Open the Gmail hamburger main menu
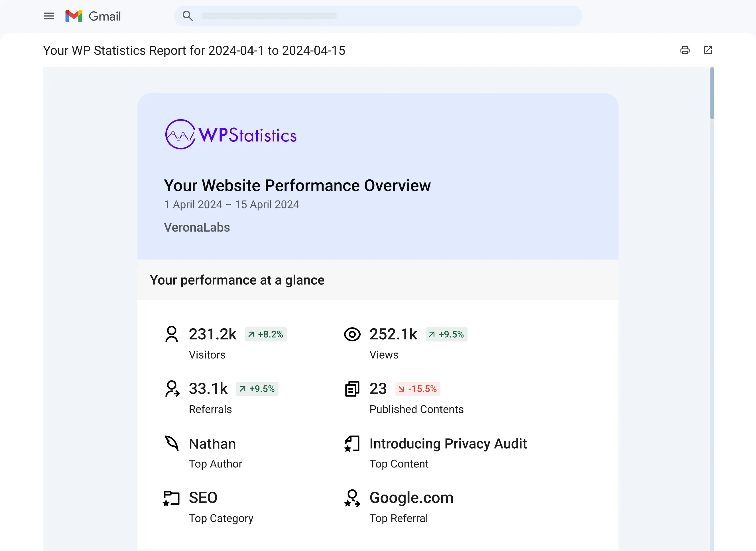The image size is (756, 551). click(x=49, y=16)
